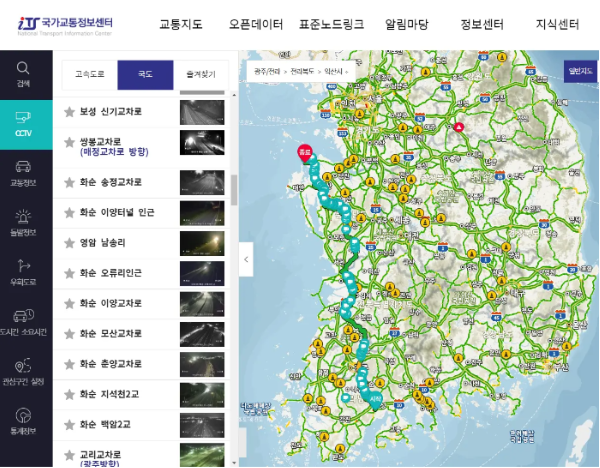600x468 pixels.
Task: Select the CCTV sidebar icon
Action: click(x=23, y=124)
